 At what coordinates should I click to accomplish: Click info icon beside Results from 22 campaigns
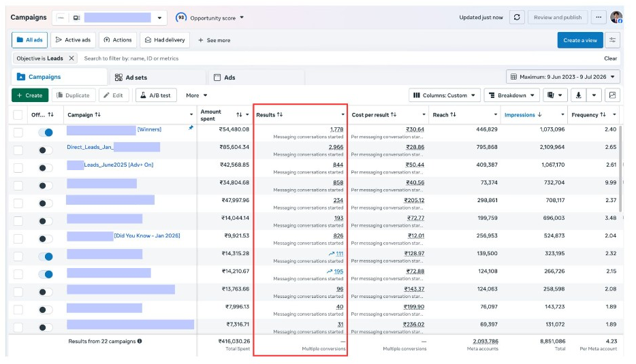coord(140,342)
